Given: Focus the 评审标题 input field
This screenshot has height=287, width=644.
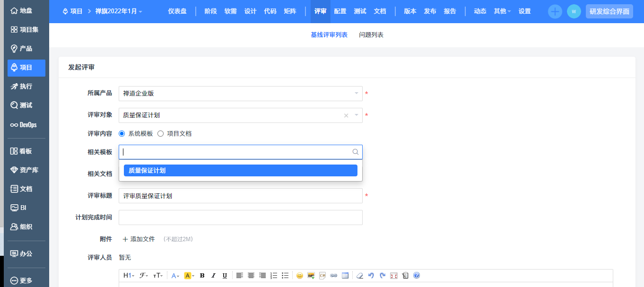Looking at the screenshot, I should [241, 196].
